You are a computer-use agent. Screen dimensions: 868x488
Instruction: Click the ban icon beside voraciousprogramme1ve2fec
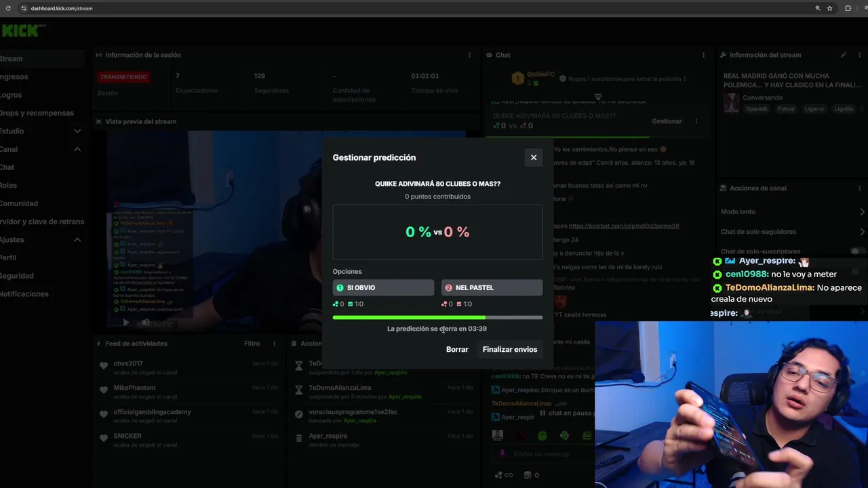click(299, 415)
